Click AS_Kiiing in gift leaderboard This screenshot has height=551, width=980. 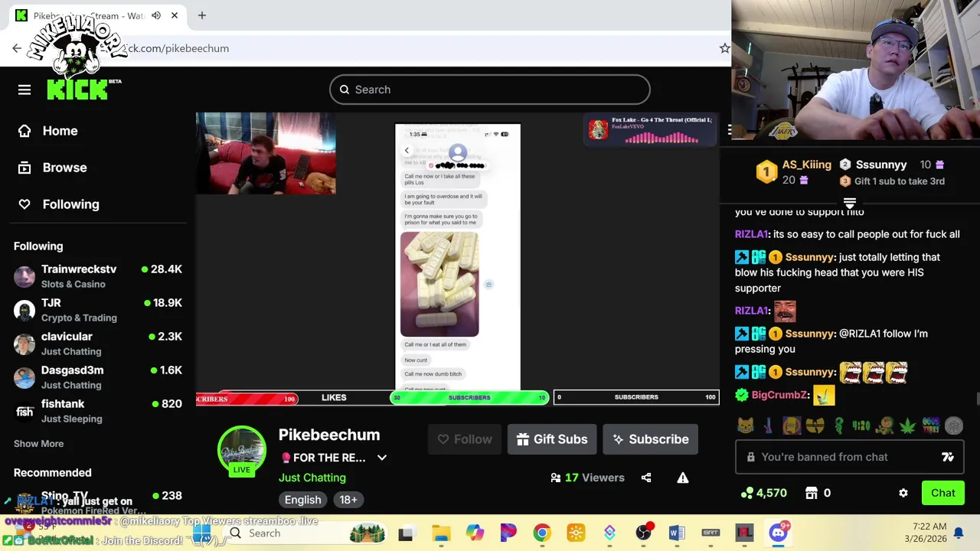point(806,165)
